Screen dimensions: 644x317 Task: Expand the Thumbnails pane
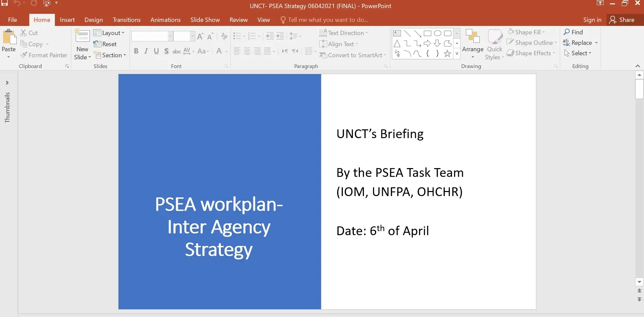(x=7, y=83)
